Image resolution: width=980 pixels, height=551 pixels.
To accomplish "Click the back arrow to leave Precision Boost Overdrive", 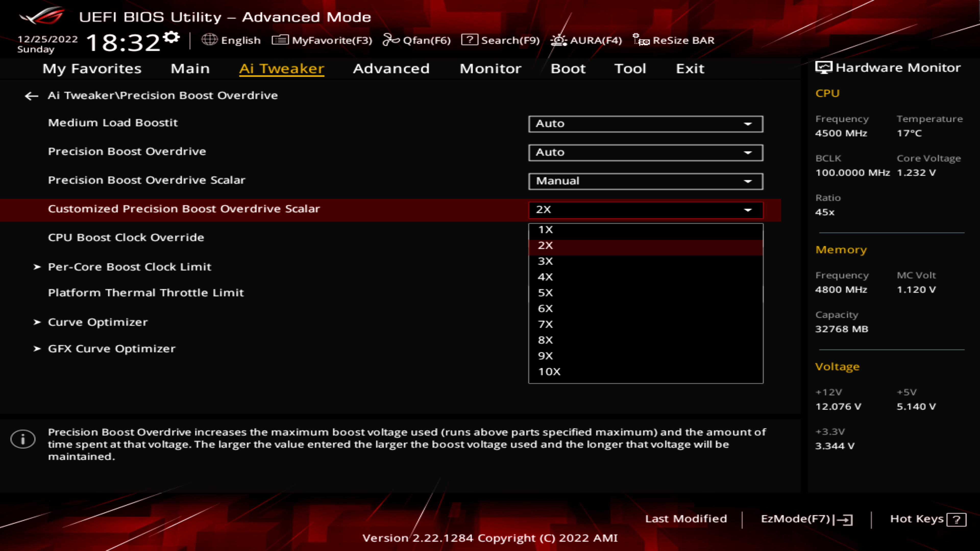I will [x=31, y=96].
